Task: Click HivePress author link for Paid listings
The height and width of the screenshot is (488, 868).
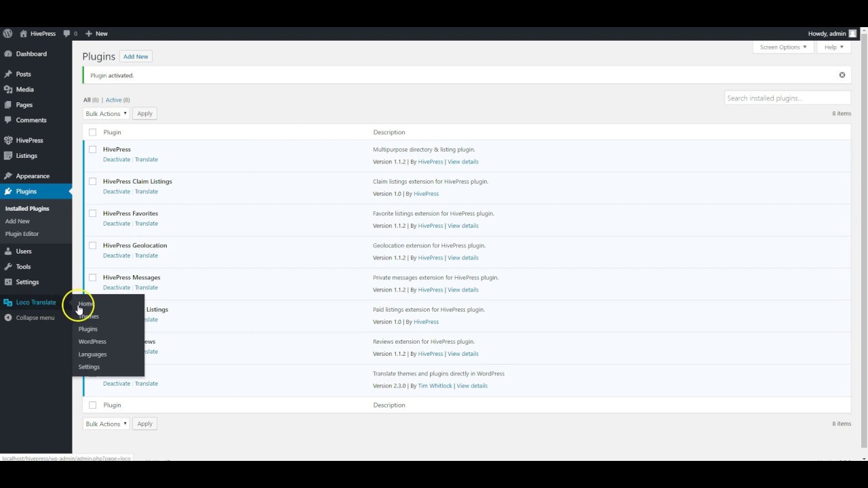Action: pos(426,322)
